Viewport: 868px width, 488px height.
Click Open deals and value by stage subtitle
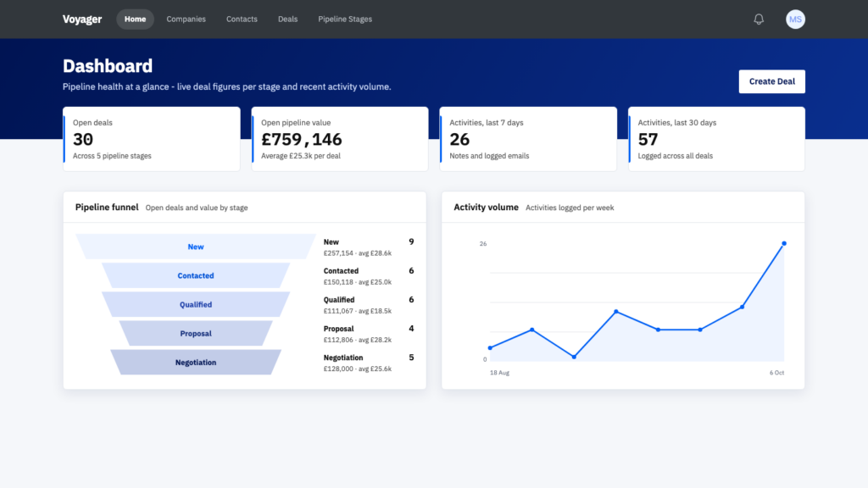tap(197, 208)
